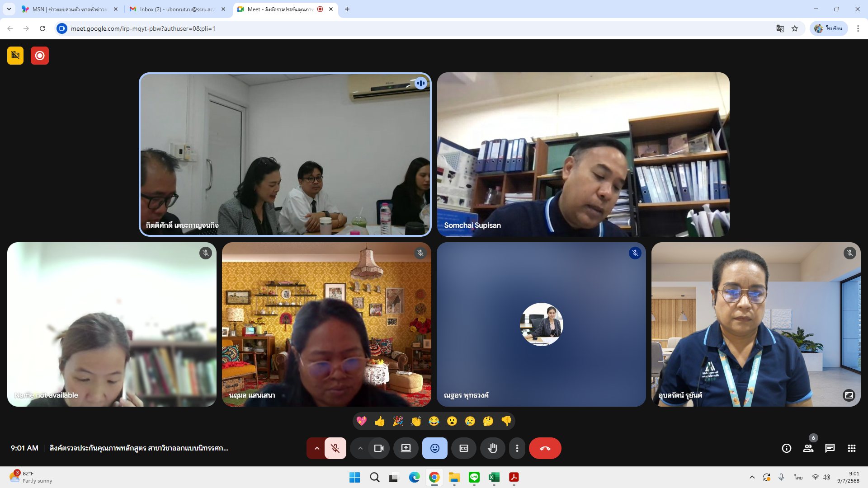Leave the call with red hang-up button
This screenshot has height=488, width=868.
tap(545, 448)
